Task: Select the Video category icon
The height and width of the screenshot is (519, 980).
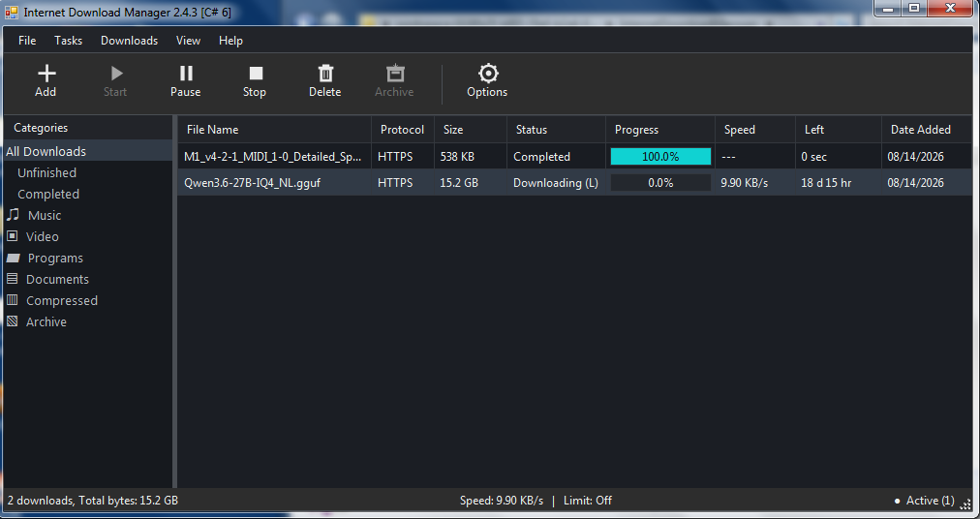Action: pos(12,236)
